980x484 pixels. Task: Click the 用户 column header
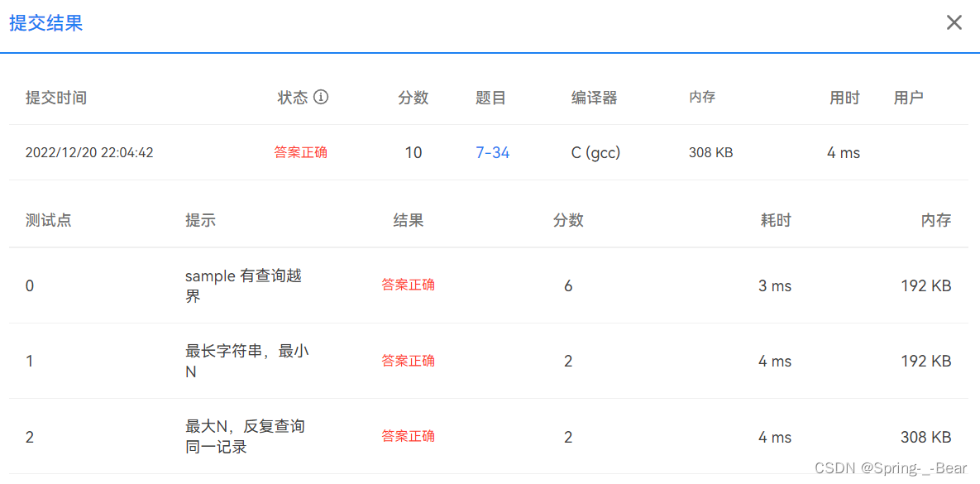click(x=908, y=97)
